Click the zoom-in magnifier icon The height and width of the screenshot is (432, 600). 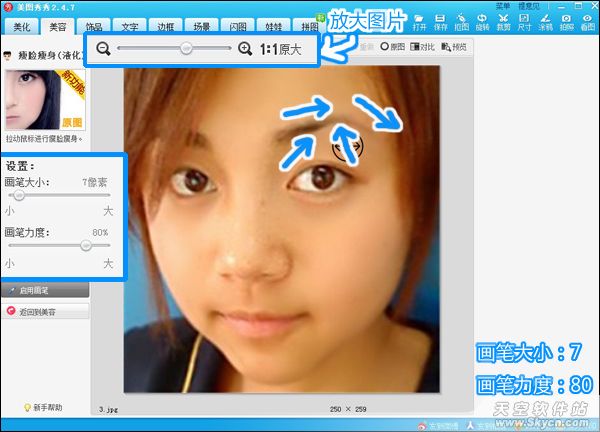245,49
